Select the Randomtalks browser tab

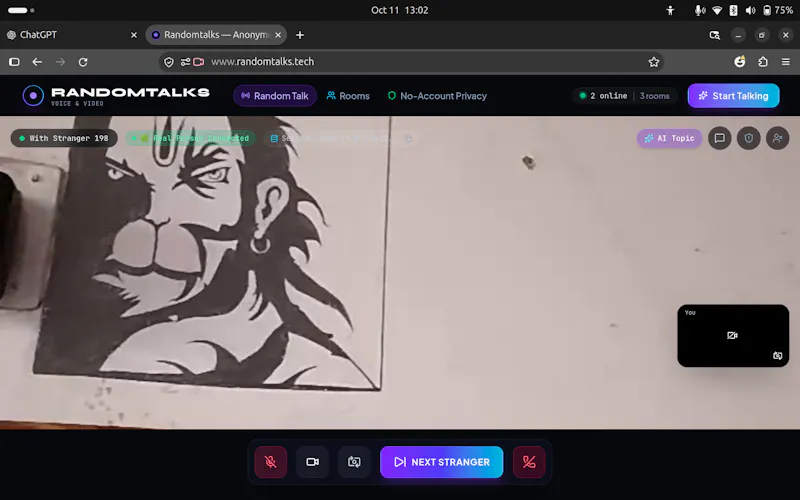(x=216, y=35)
